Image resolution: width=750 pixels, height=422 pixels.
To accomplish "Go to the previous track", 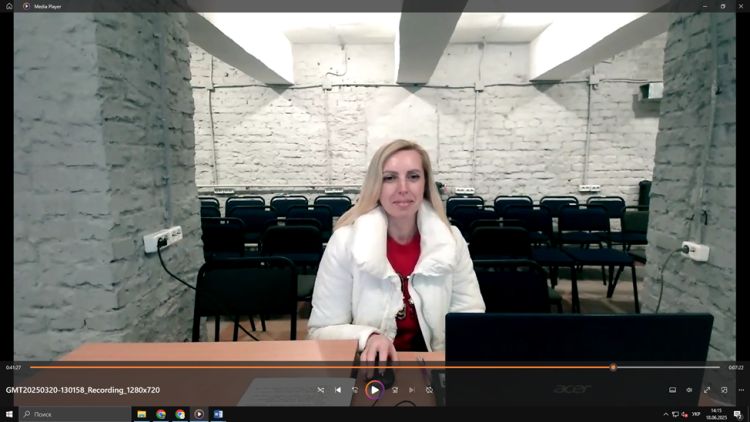I will [x=338, y=390].
